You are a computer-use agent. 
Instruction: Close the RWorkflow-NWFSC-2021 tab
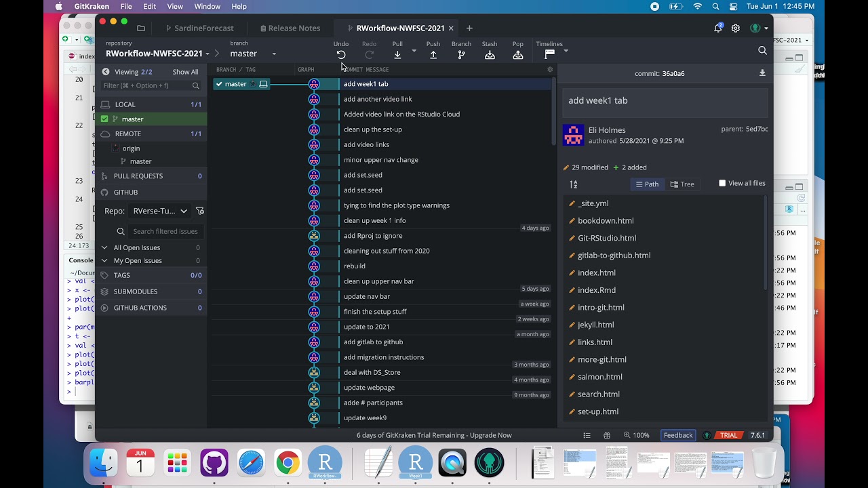click(451, 28)
